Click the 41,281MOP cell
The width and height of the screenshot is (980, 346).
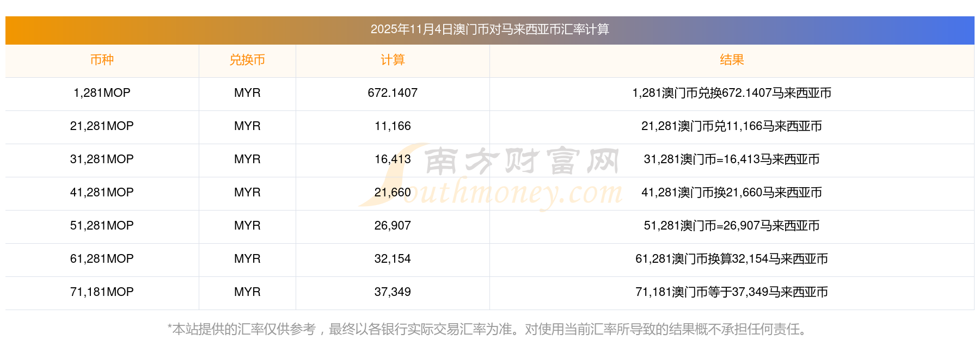[x=102, y=193]
